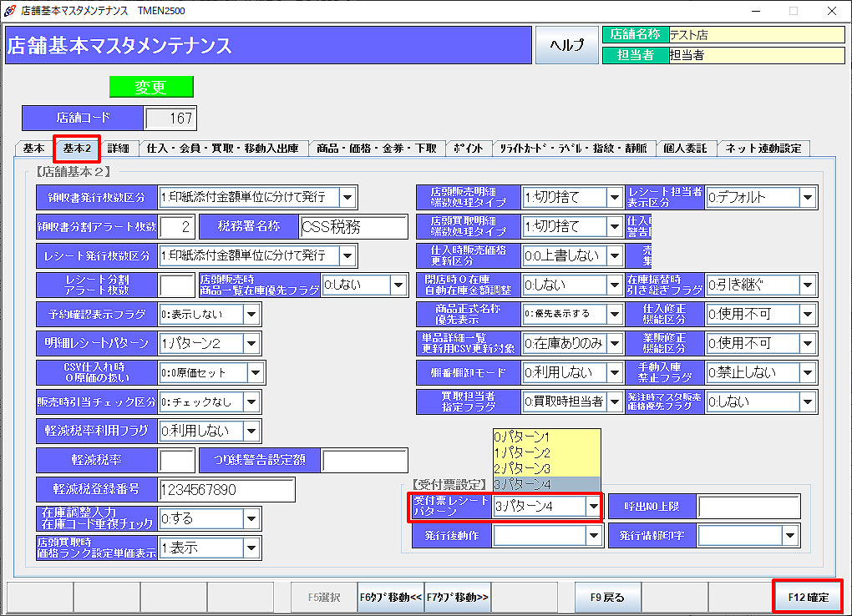Open the レシート担当者表示区分 dropdown
This screenshot has width=852, height=616.
coord(807,198)
